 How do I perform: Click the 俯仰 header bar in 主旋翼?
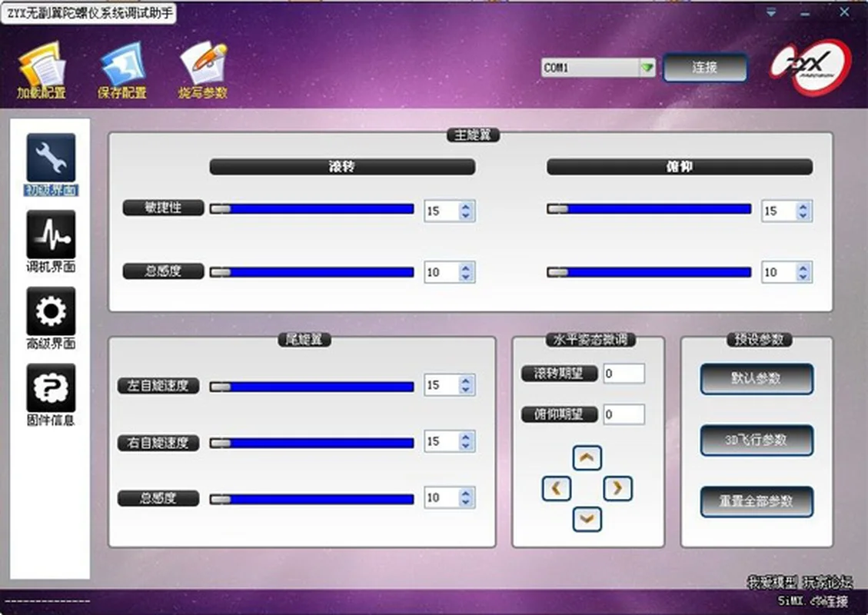[680, 167]
